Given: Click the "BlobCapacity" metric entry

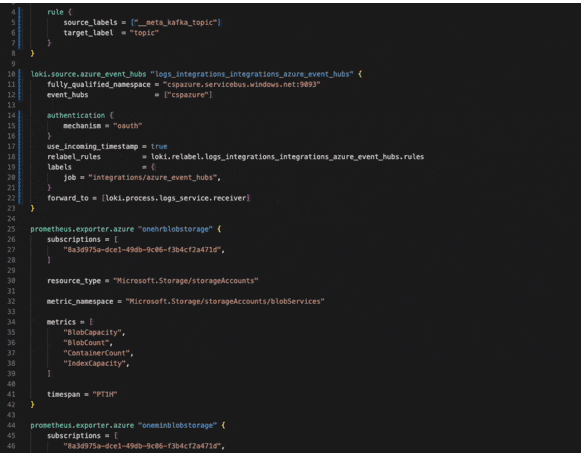Looking at the screenshot, I should point(93,333).
